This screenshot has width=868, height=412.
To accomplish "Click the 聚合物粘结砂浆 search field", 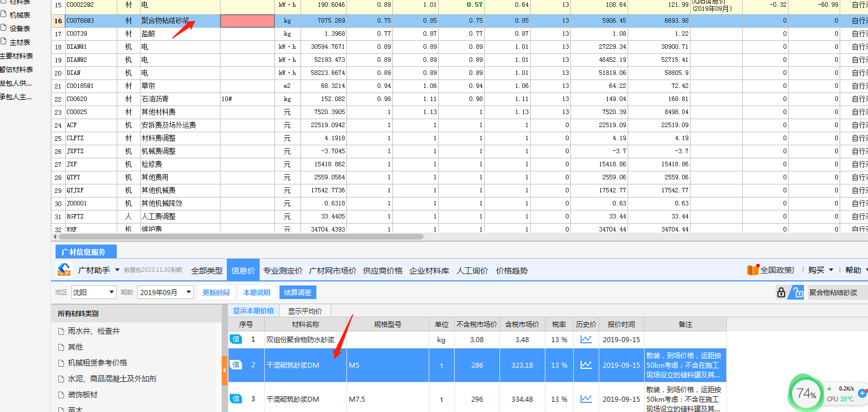I will pos(837,293).
